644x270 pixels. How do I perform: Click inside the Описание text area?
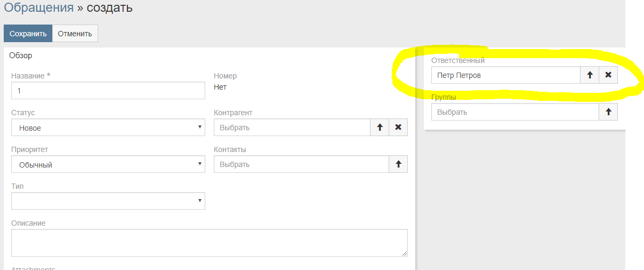click(x=209, y=243)
